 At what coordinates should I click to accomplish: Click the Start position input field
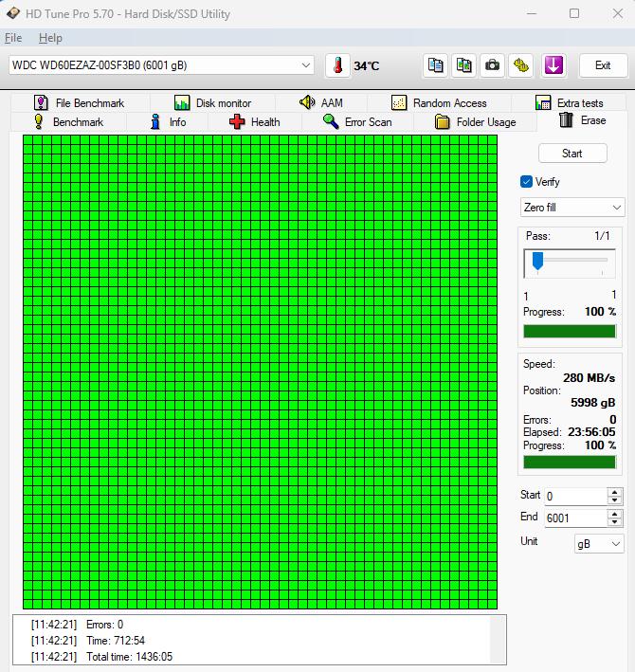pyautogui.click(x=576, y=497)
